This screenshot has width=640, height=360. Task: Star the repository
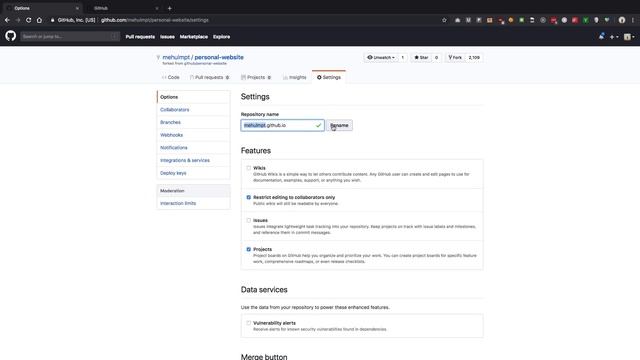point(421,58)
